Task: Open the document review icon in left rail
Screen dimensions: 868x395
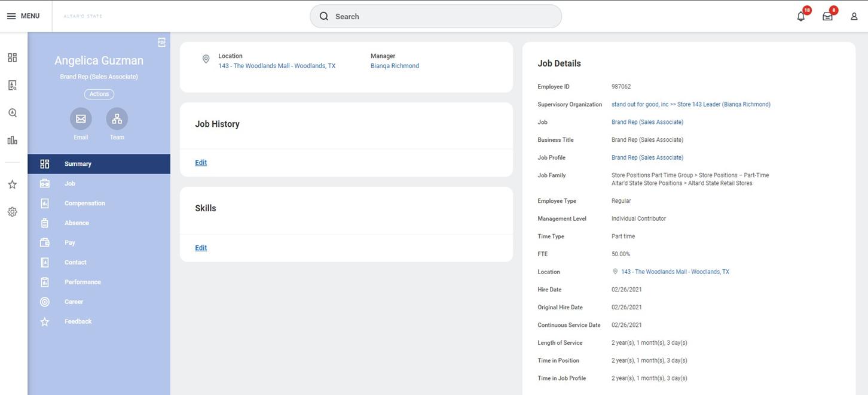Action: (12, 84)
